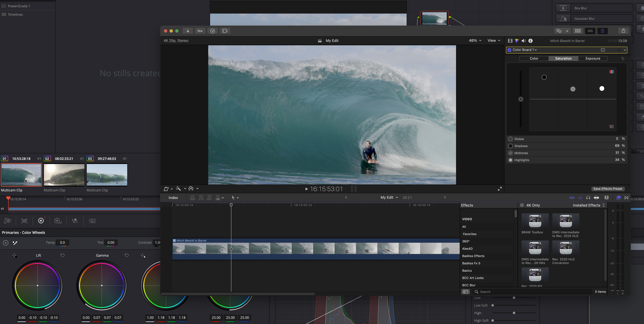Click the share export icon
644x324 pixels.
coord(623,31)
